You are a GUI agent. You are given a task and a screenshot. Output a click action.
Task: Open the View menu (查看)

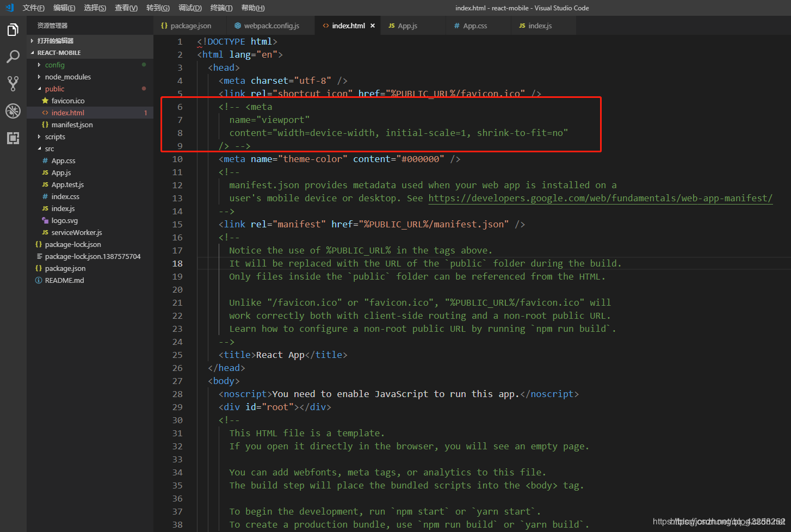[x=126, y=8]
